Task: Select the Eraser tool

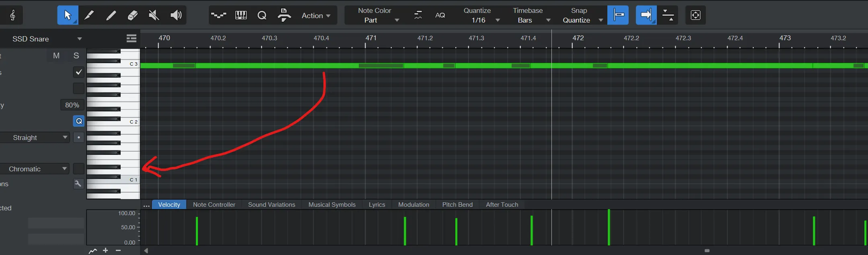Action: point(132,15)
